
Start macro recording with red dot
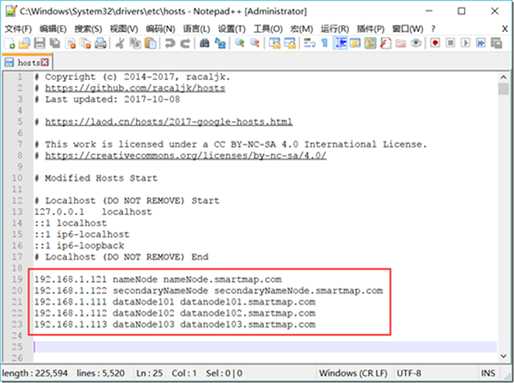coord(435,43)
